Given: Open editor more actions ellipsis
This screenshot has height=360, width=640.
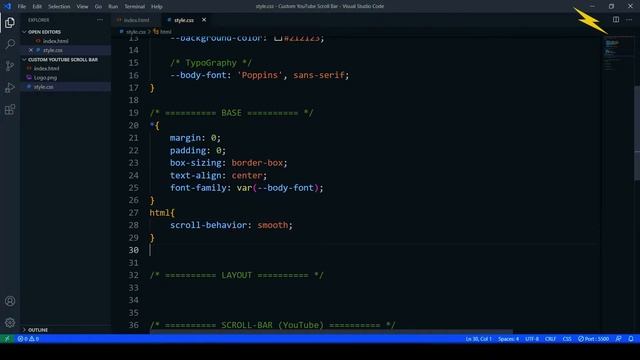Looking at the screenshot, I should point(629,20).
